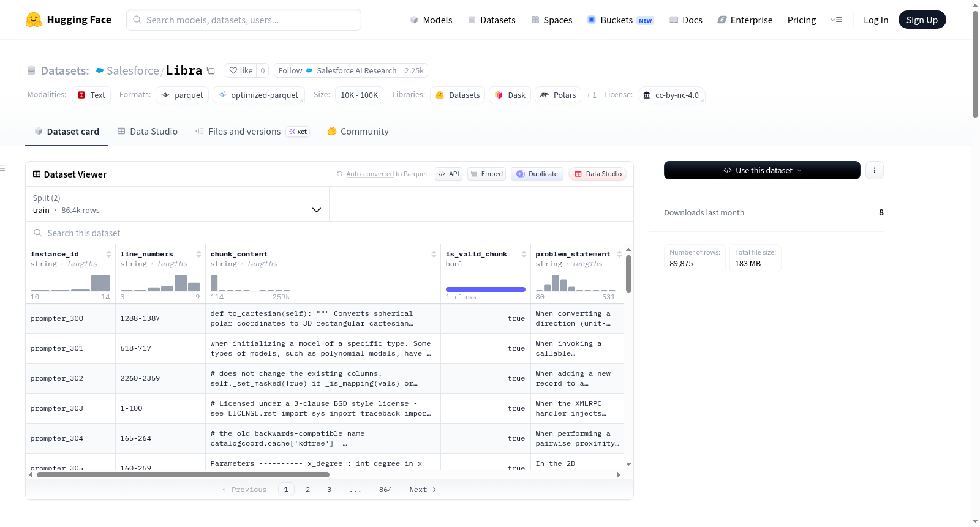The height and width of the screenshot is (527, 980).
Task: Click the parquet format tag
Action: pos(183,95)
